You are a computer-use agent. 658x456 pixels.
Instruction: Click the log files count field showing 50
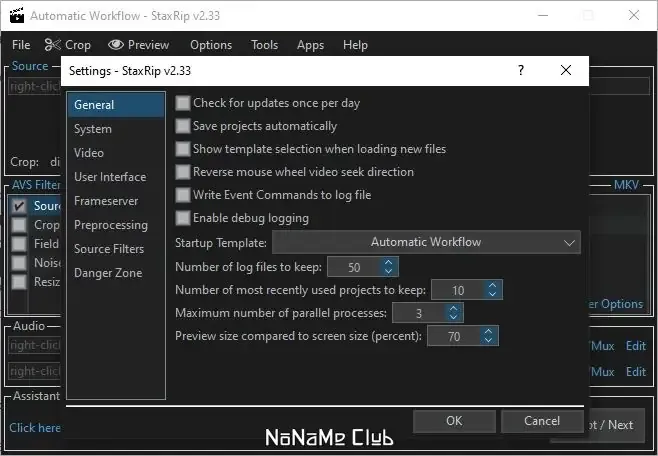(355, 267)
